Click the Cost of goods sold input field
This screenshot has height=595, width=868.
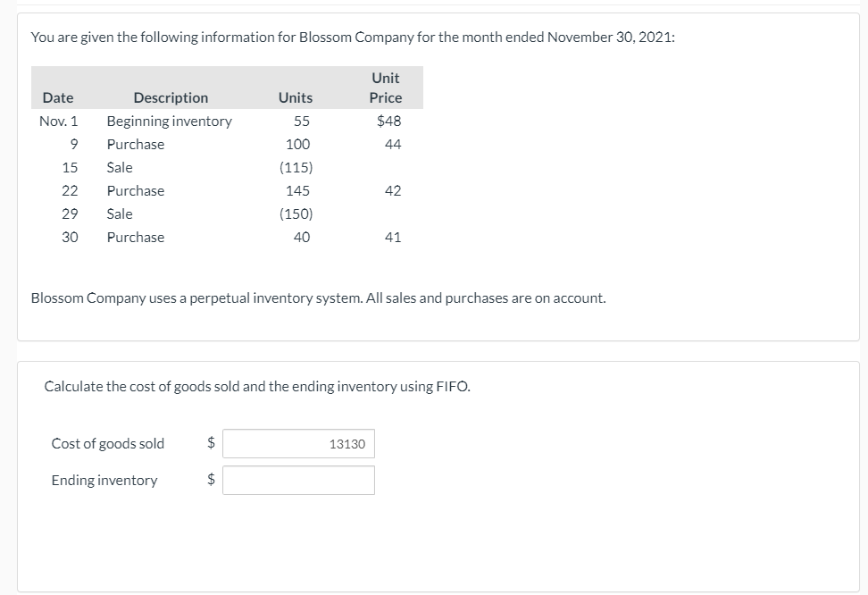(x=298, y=444)
